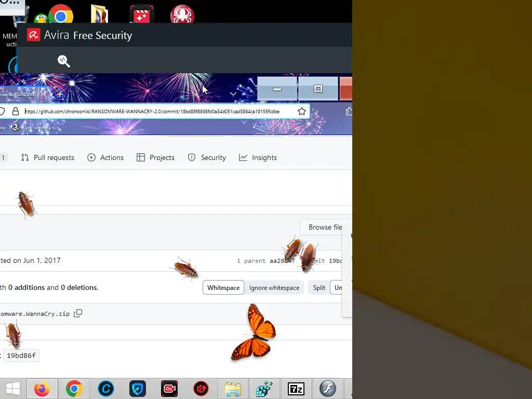
Task: Open the rocket shield app on taskbar
Action: click(137, 389)
